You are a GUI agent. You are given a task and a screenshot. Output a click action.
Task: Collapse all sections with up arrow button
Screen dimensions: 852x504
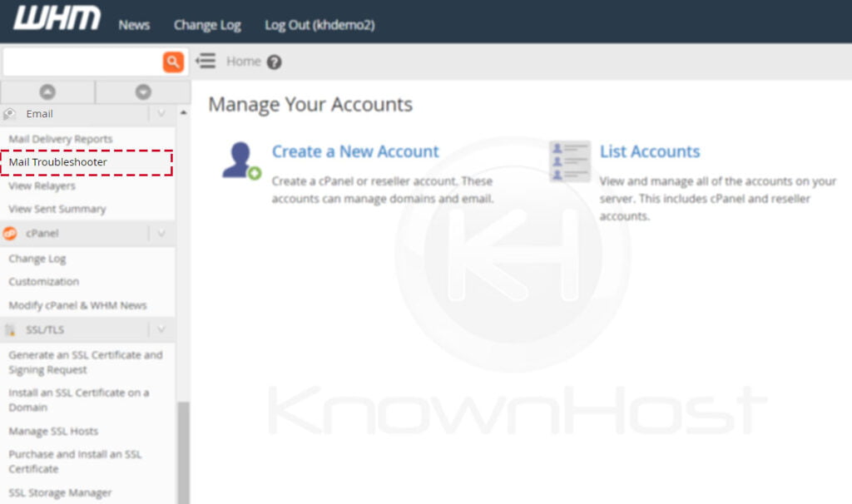click(47, 91)
